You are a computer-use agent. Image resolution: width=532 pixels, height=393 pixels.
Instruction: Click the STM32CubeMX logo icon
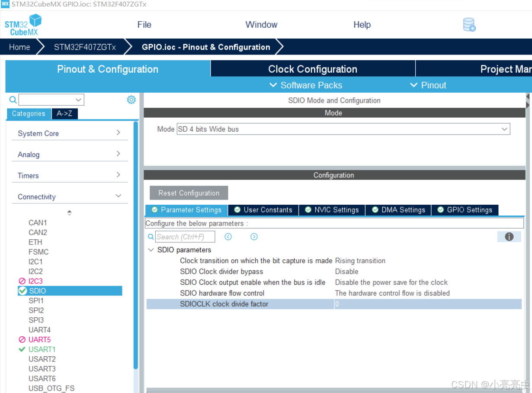[x=23, y=25]
